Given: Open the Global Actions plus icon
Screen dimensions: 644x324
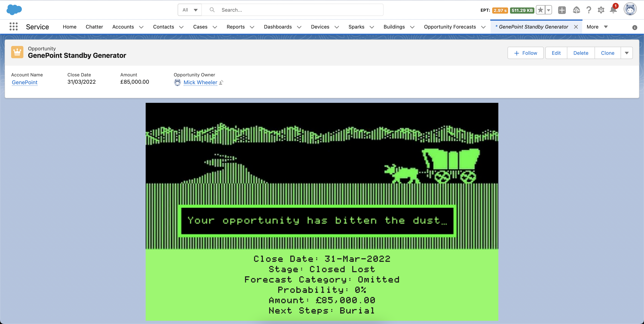Looking at the screenshot, I should click(562, 10).
